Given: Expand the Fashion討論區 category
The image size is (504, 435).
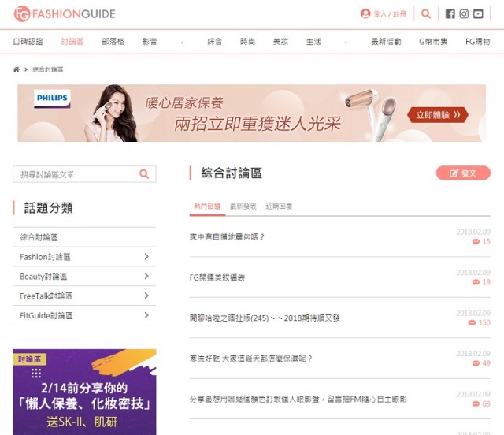Looking at the screenshot, I should click(x=146, y=257).
